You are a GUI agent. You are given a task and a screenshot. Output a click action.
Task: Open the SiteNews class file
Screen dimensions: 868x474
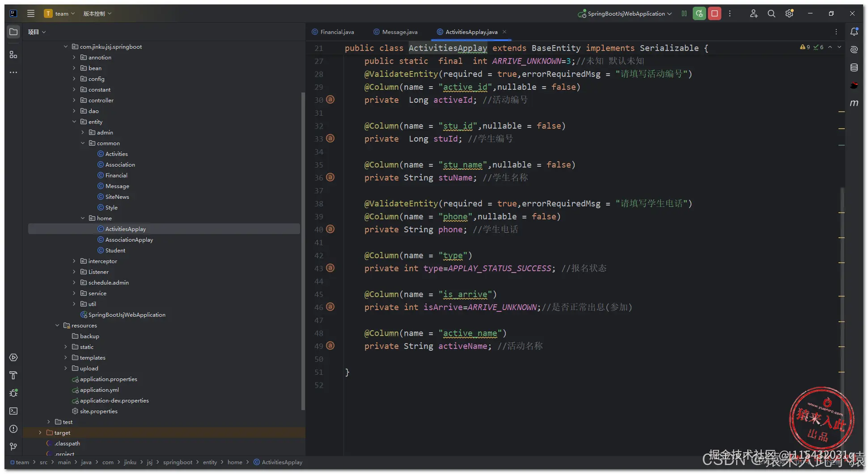click(x=117, y=197)
